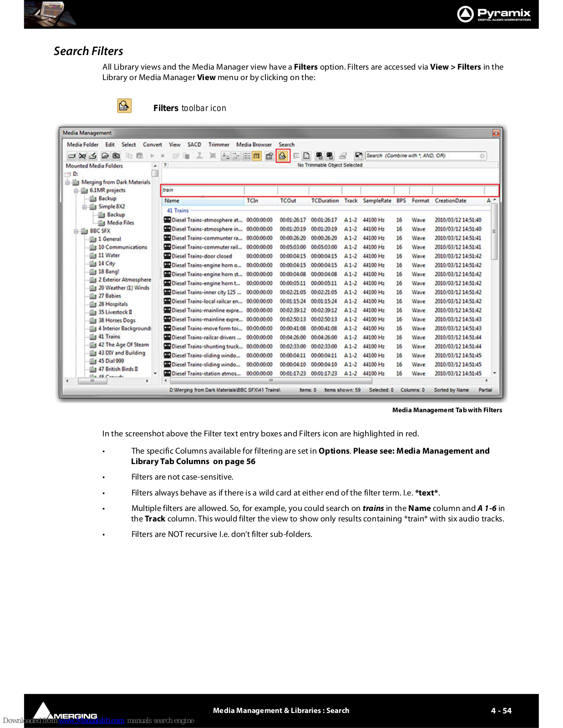Select the 41 Trains folder in the tree

click(109, 337)
